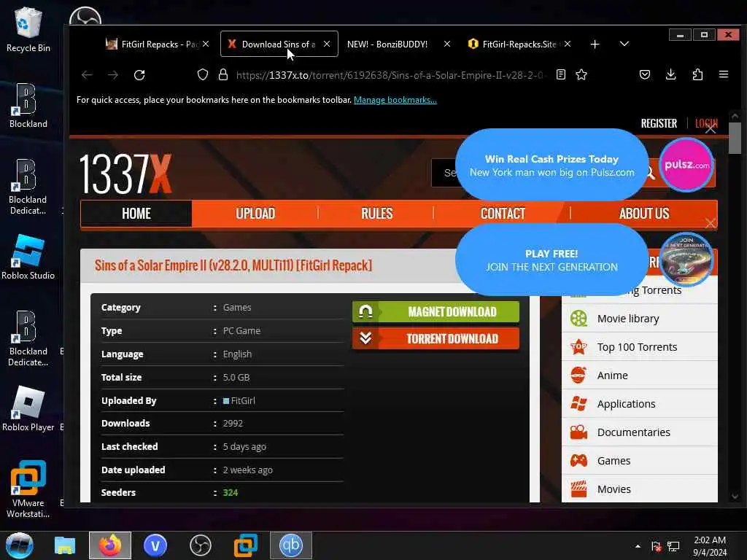Click the '5.0 GB' total size value
This screenshot has width=747, height=560.
point(236,377)
